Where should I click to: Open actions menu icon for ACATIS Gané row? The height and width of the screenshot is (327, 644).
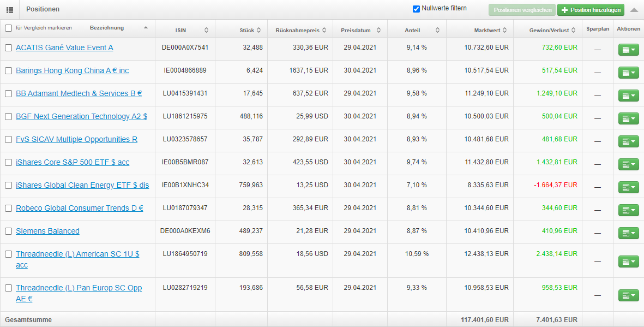628,50
